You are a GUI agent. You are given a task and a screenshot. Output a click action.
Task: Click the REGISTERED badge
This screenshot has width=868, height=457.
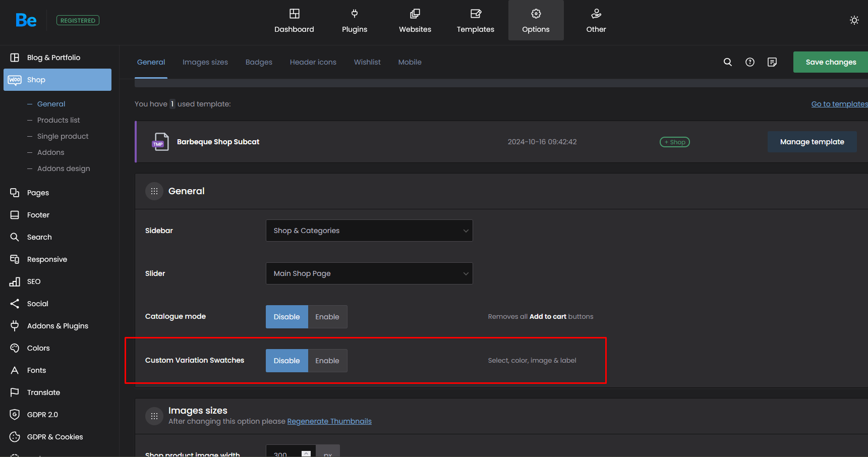click(x=78, y=21)
